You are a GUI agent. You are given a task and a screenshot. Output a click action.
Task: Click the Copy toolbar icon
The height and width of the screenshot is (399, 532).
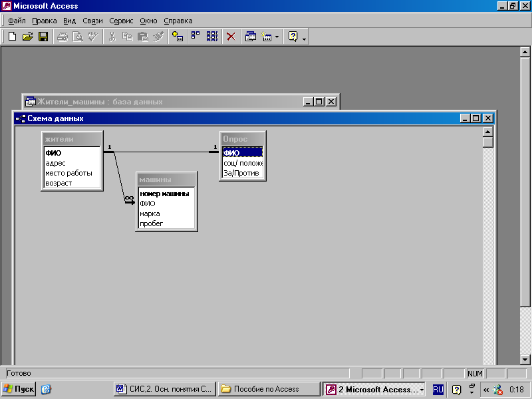tap(127, 37)
